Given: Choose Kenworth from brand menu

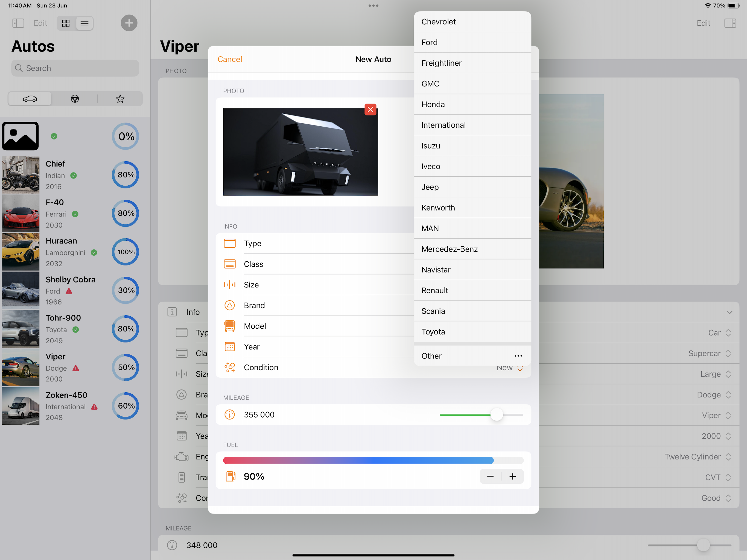Looking at the screenshot, I should pos(472,208).
